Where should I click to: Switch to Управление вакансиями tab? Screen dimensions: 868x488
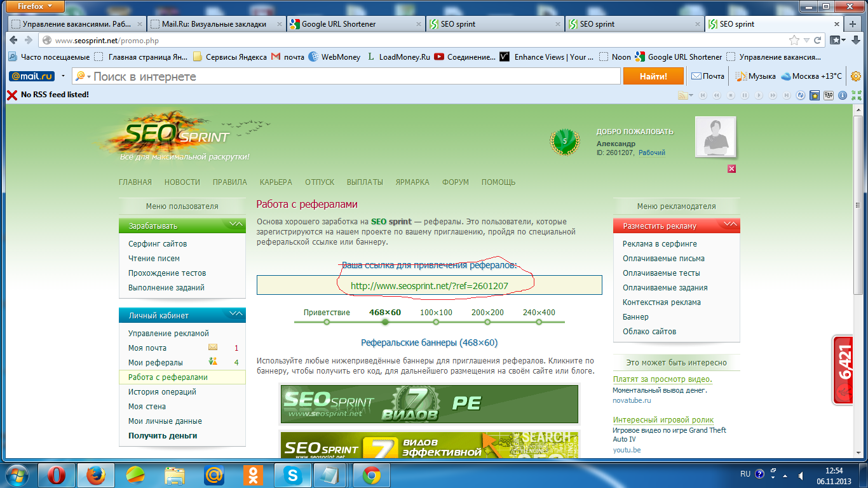76,24
